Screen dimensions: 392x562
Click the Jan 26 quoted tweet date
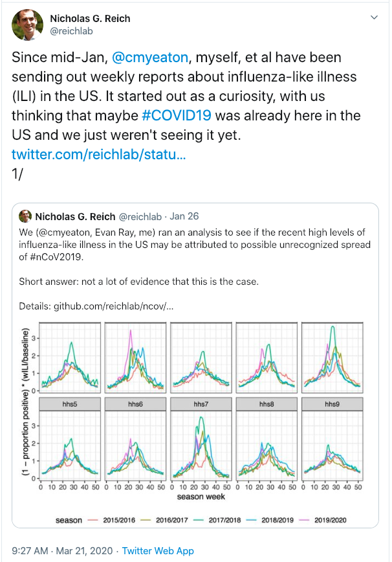coord(184,216)
